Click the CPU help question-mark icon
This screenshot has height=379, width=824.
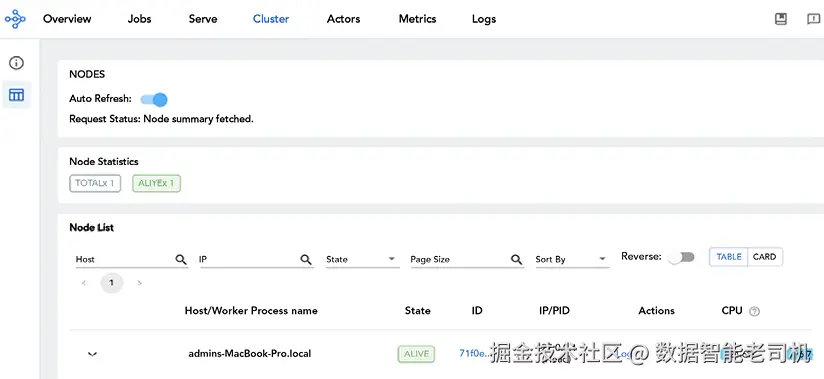tap(754, 311)
